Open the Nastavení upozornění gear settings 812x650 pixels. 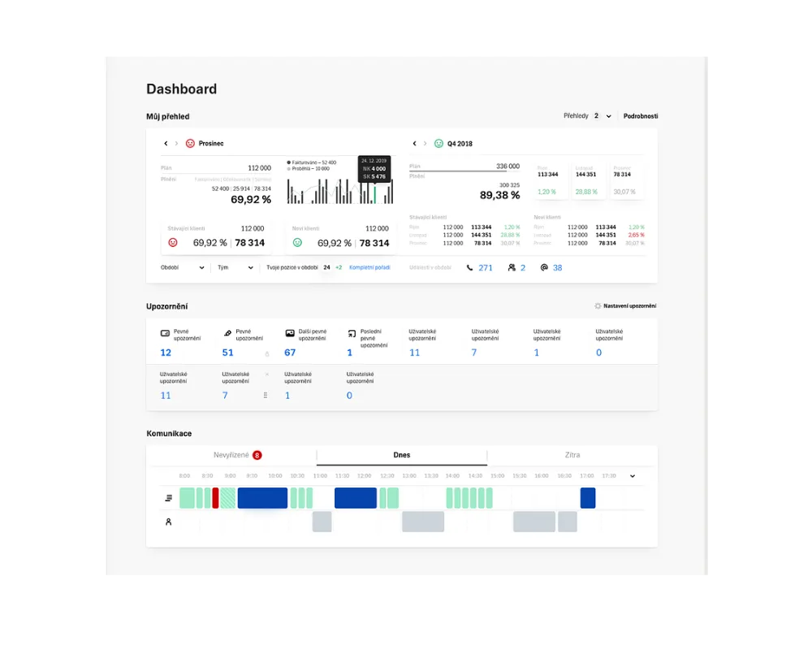tap(598, 306)
